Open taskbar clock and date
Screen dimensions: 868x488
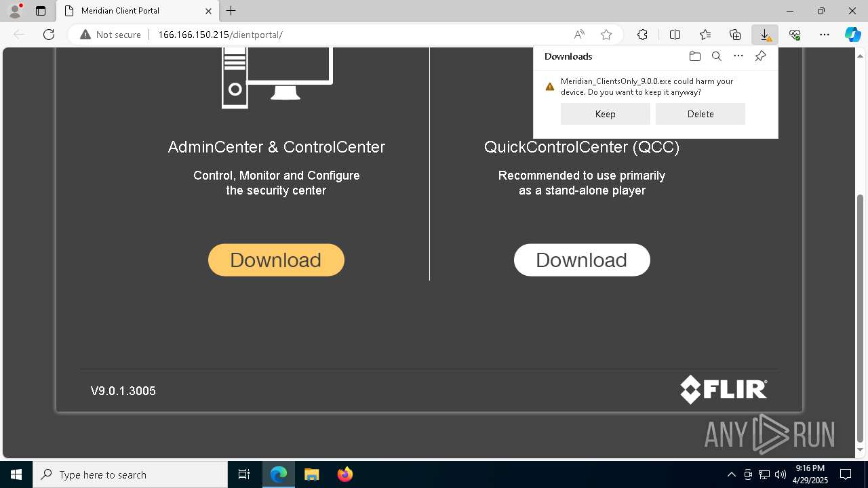point(810,474)
